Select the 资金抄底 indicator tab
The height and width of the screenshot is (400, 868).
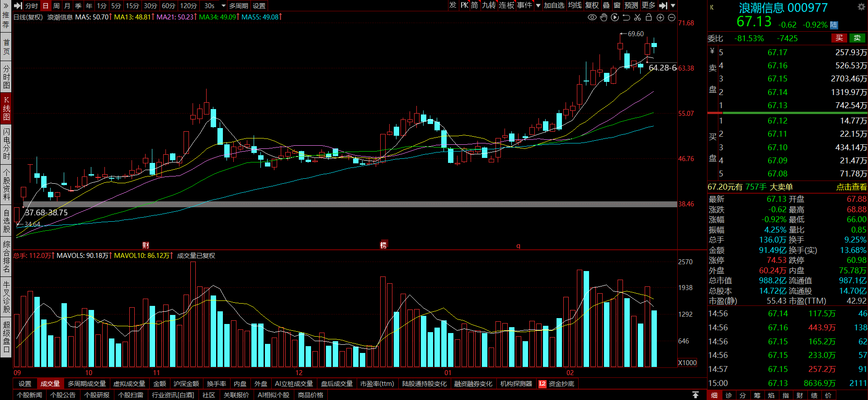[561, 384]
